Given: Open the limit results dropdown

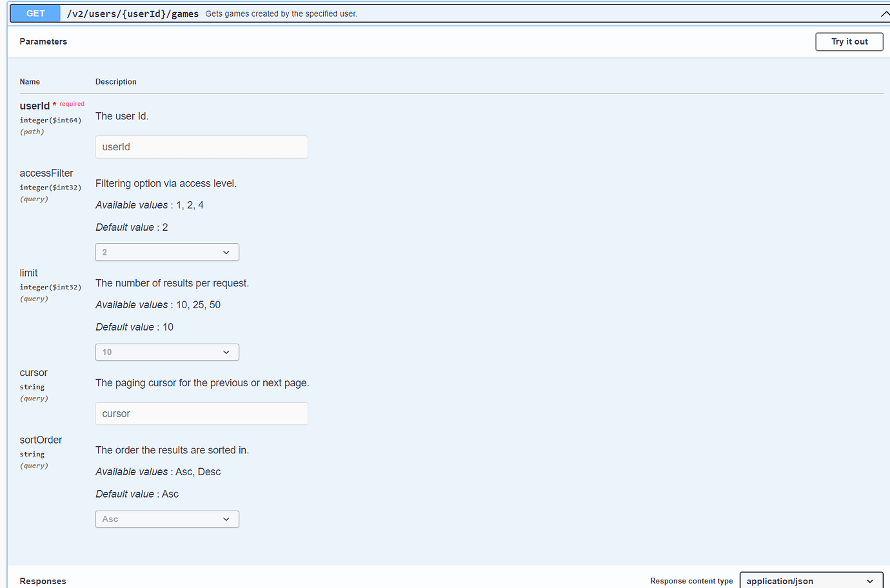Looking at the screenshot, I should point(167,352).
